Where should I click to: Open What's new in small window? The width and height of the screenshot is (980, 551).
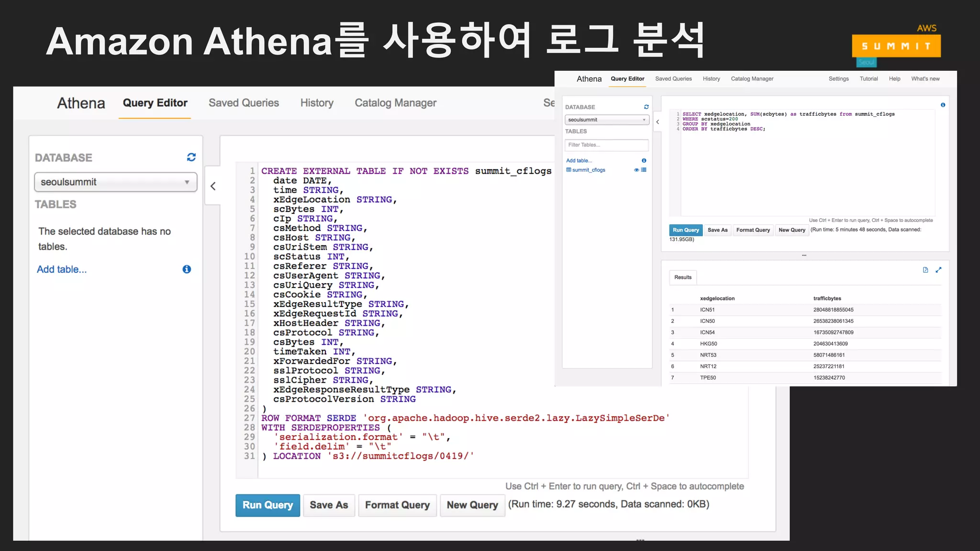point(925,79)
